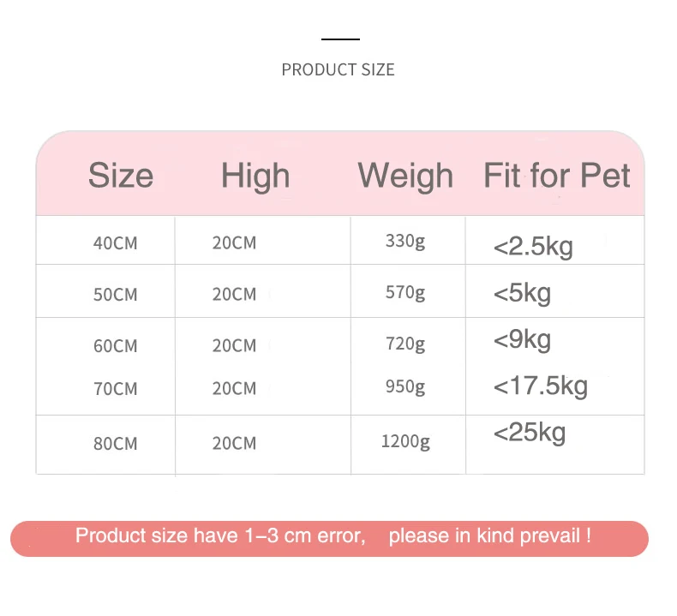This screenshot has width=677, height=616.
Task: Click the 40CM size cell
Action: point(115,243)
